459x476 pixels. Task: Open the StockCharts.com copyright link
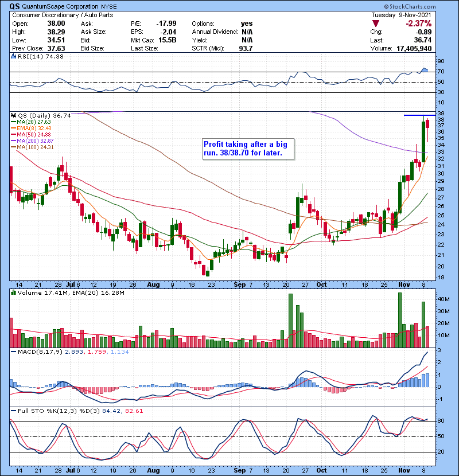pyautogui.click(x=423, y=5)
